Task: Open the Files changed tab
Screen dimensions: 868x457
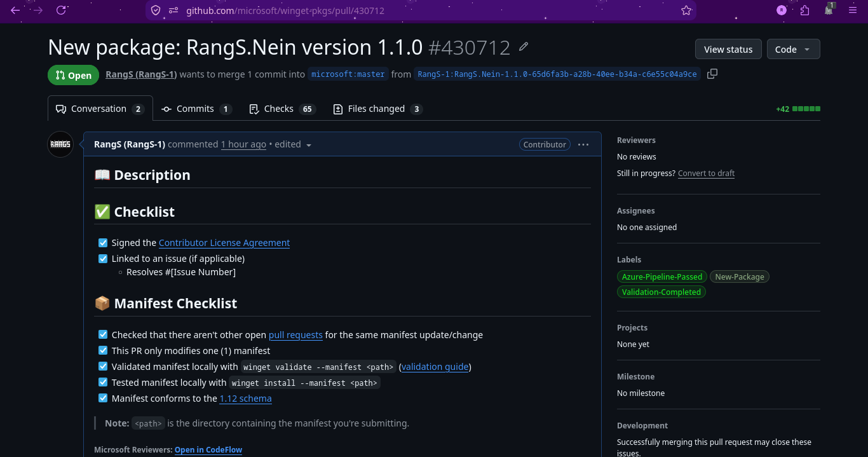Action: click(378, 109)
